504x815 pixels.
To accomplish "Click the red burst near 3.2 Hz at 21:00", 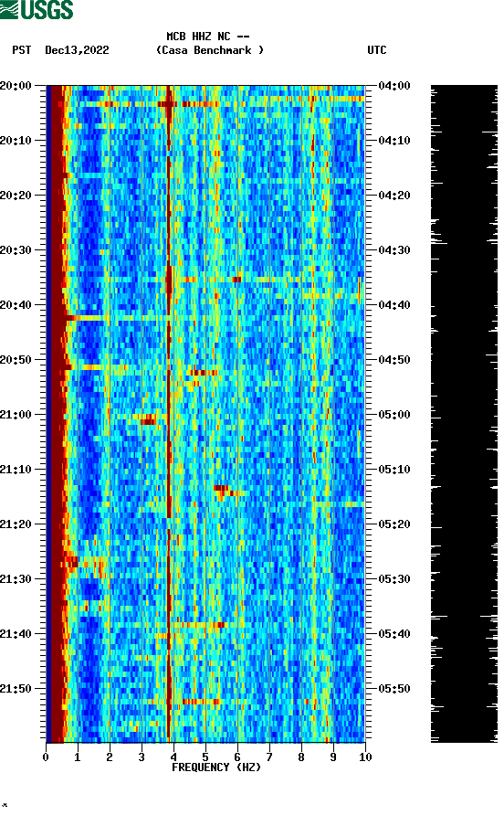I will 149,419.
